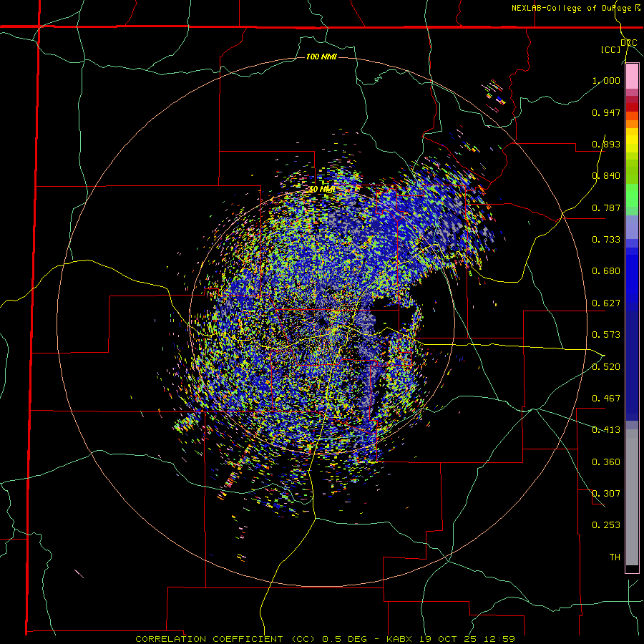Click the 0.787 scale label
This screenshot has width=644, height=644.
tap(606, 208)
